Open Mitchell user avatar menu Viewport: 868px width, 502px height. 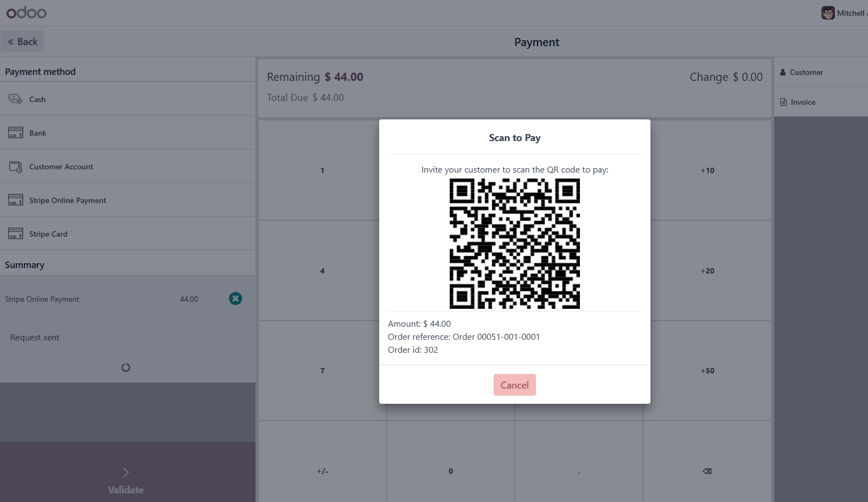coord(844,13)
